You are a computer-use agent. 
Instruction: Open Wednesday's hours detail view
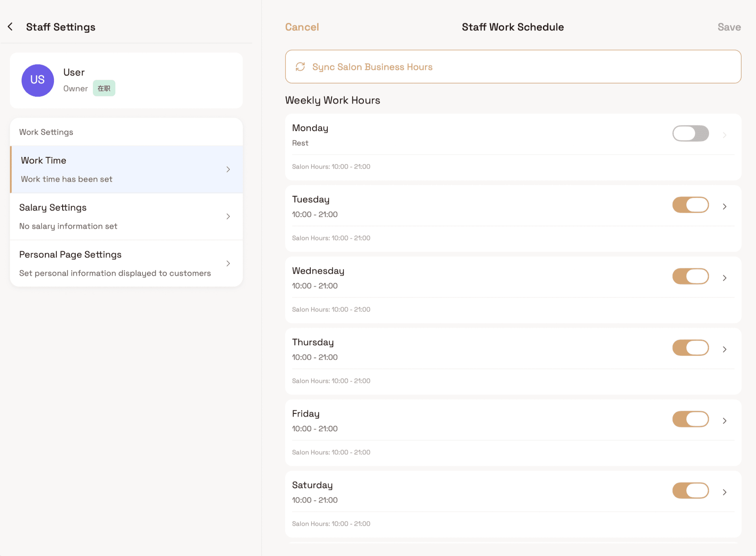[724, 278]
